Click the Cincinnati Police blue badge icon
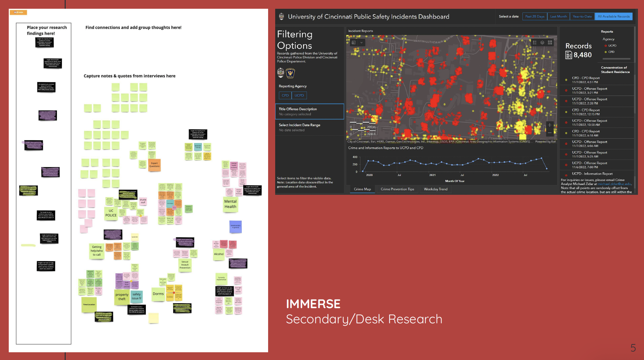The image size is (644, 360). tap(290, 73)
